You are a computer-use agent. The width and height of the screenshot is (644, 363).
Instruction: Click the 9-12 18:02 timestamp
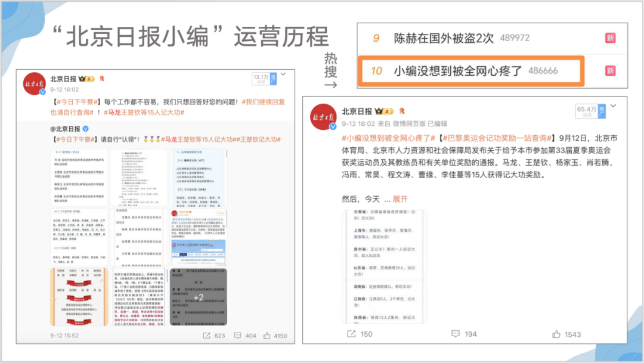coord(358,123)
